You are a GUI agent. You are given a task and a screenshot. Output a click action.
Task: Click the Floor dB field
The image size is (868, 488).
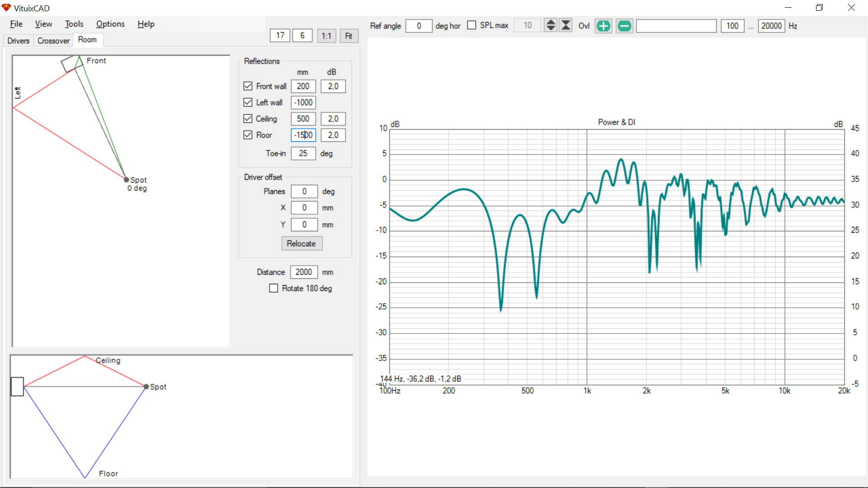(333, 135)
